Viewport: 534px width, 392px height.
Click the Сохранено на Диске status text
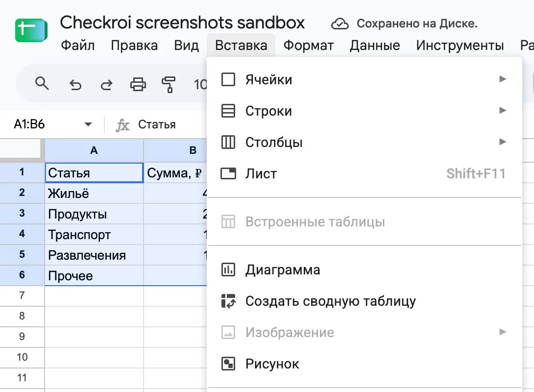coord(417,24)
